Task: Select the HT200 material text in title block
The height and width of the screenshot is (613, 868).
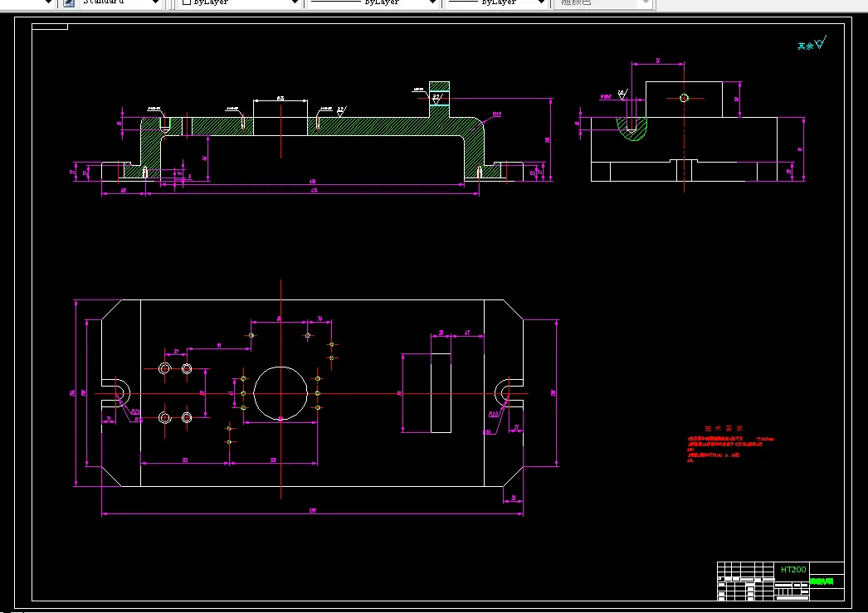Action: coord(793,569)
